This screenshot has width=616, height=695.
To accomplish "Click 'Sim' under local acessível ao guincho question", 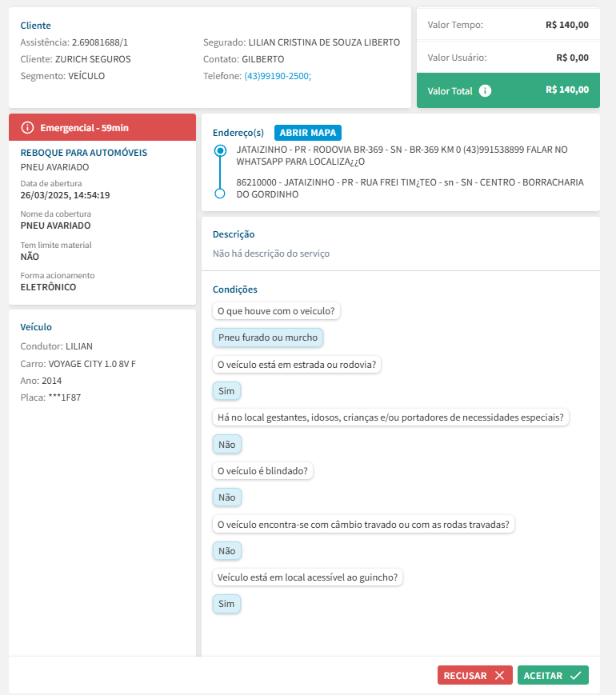I will click(x=226, y=604).
